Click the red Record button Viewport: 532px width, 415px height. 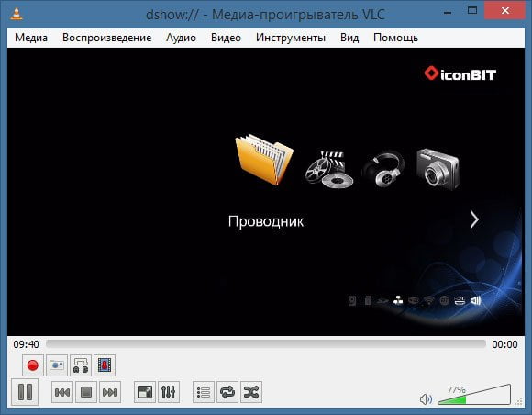coord(33,365)
